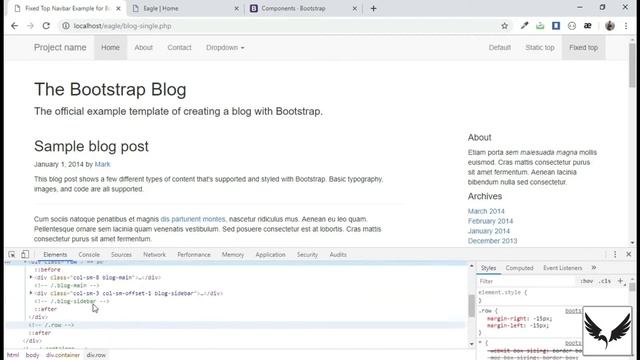This screenshot has height=360, width=640.
Task: Open the Network tab in DevTools
Action: click(154, 254)
